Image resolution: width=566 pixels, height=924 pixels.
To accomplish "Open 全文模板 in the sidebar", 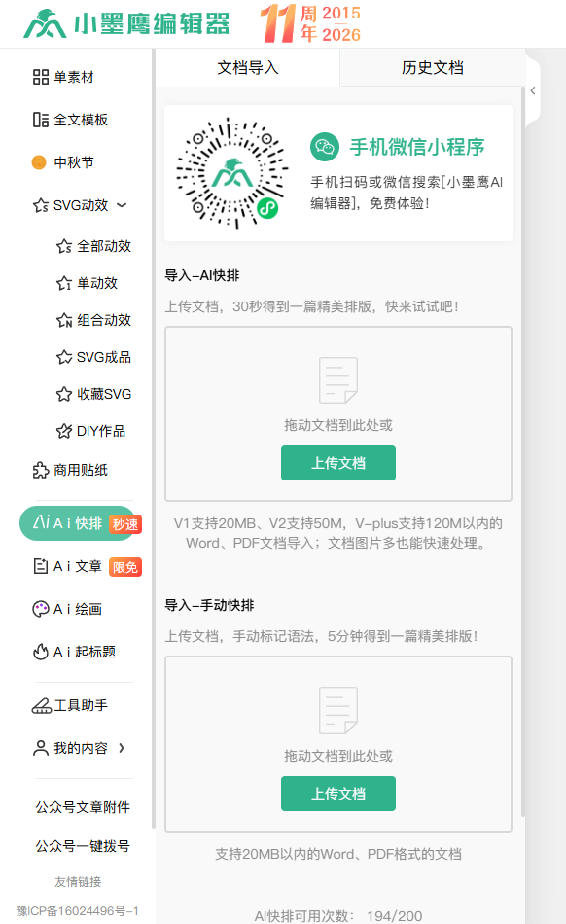I will click(x=81, y=121).
